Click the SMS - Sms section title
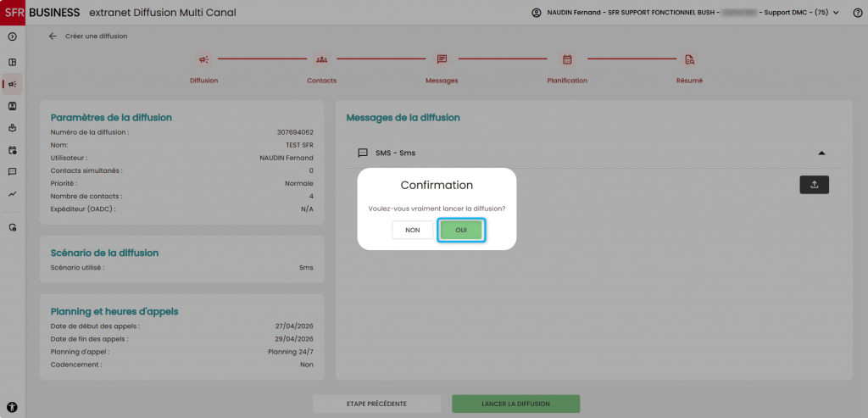This screenshot has height=418, width=868. [x=395, y=153]
